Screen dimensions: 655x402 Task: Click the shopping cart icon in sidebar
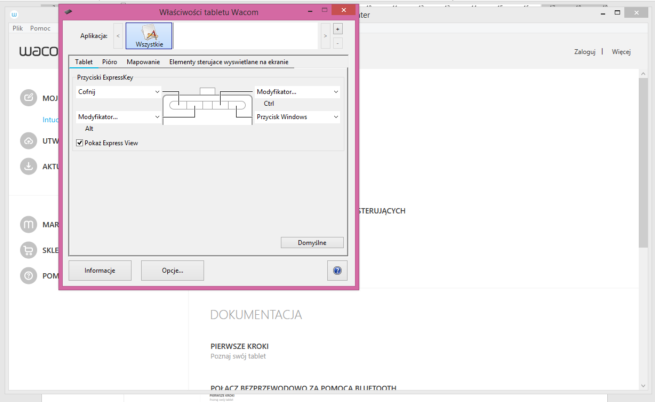click(x=29, y=249)
